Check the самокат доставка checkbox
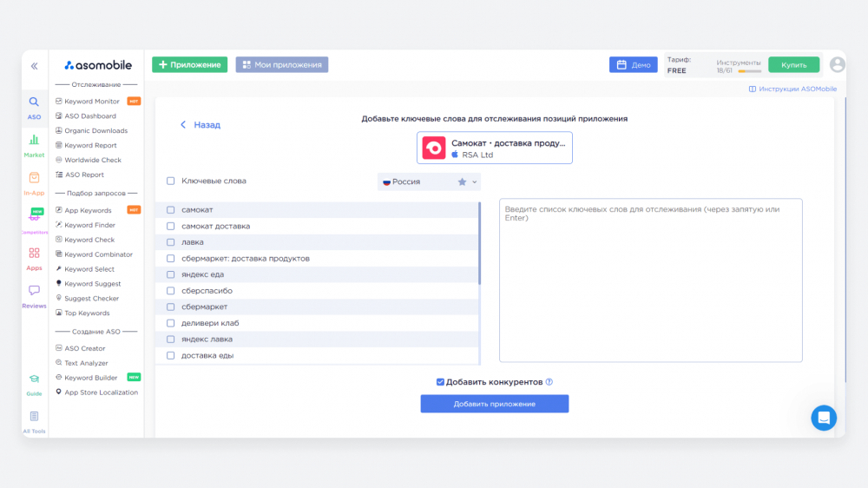 [x=170, y=226]
